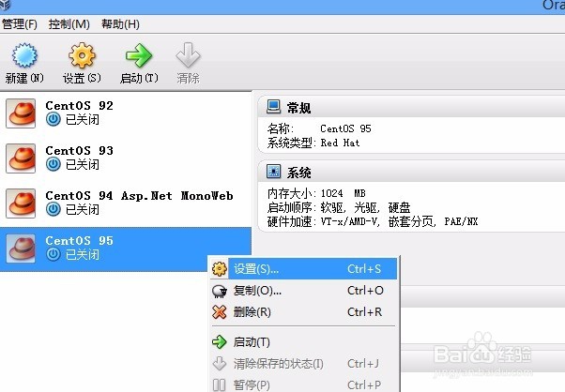
Task: Click the red X icon for Remove entry
Action: 220,312
